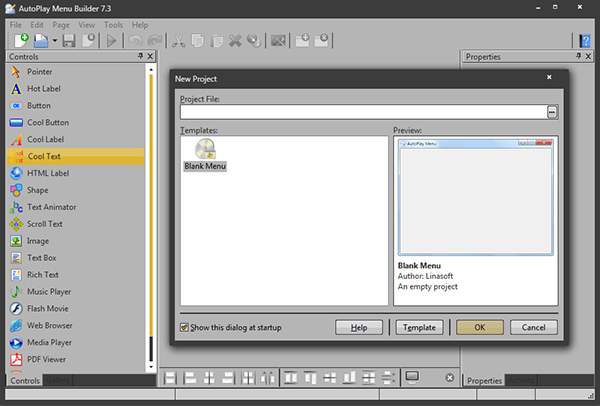This screenshot has width=600, height=406.
Task: Click the Paste toolbar icon
Action: 217,41
